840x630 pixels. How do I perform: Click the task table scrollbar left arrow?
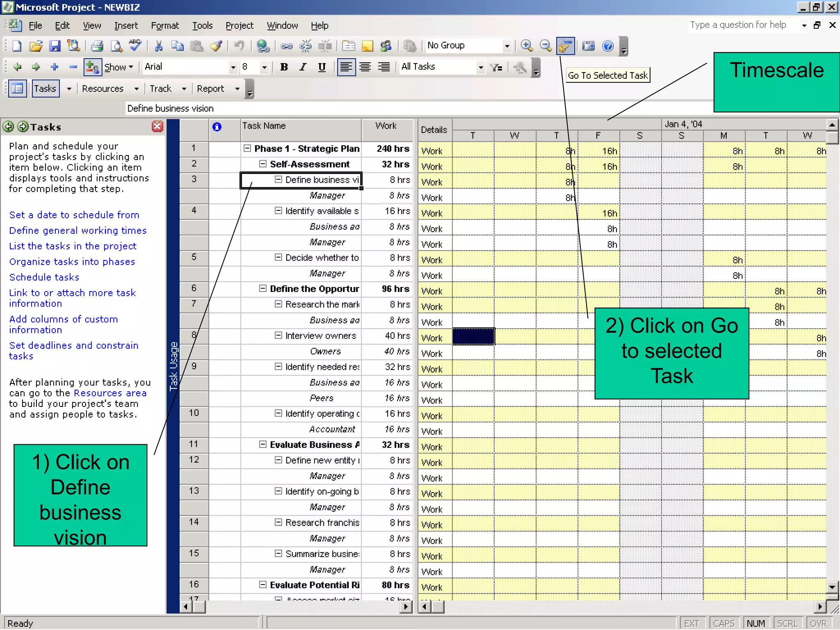(186, 607)
